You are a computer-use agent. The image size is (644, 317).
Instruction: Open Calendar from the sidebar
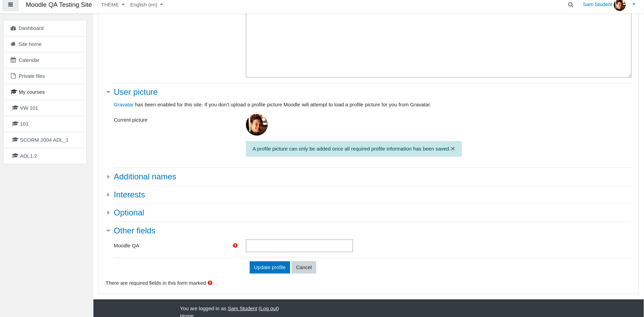pyautogui.click(x=45, y=60)
